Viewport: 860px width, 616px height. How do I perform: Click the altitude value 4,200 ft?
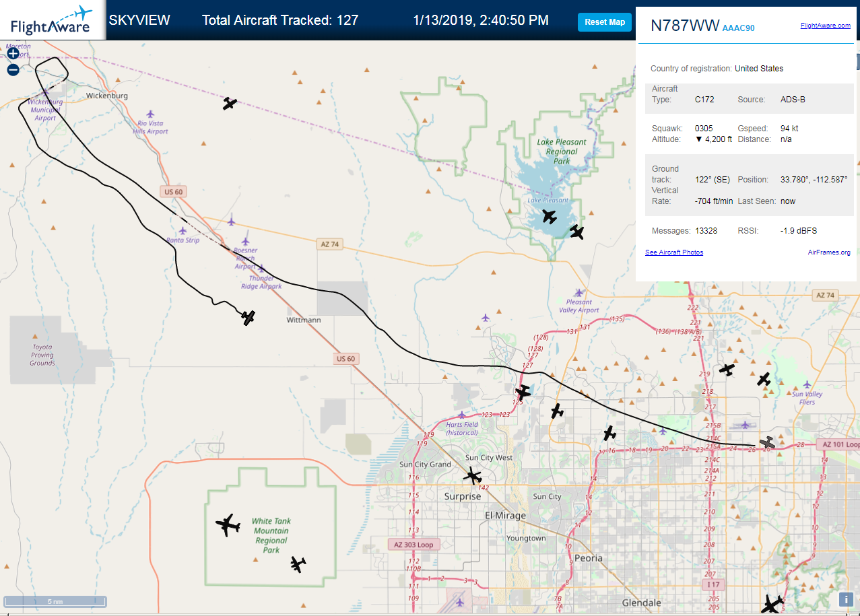[713, 139]
